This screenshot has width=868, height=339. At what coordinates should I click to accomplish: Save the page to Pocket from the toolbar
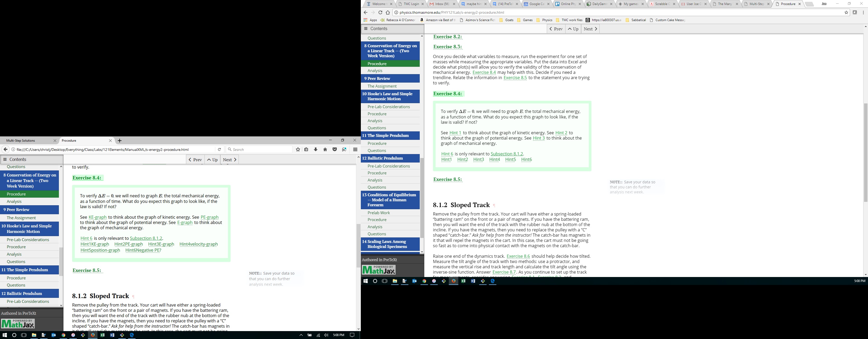[334, 149]
